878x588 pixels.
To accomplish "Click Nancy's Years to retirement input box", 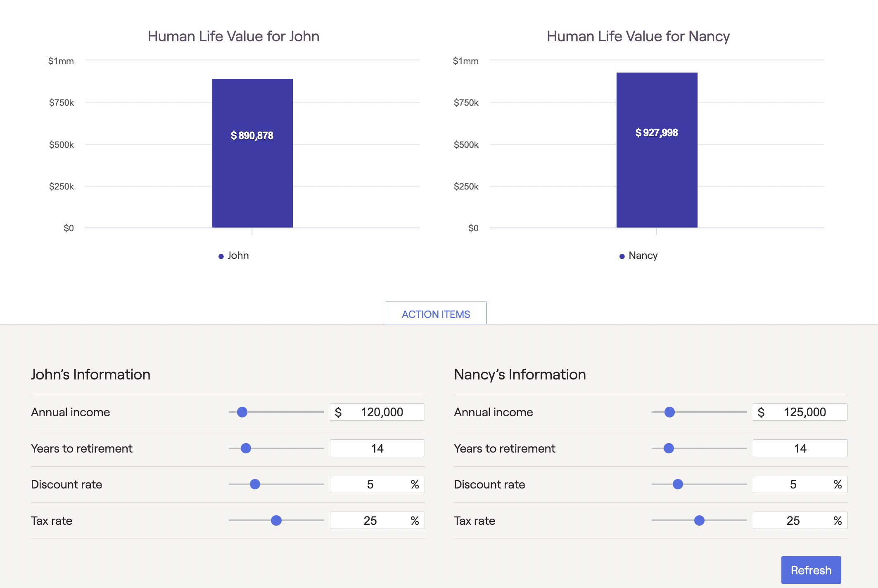I will 800,448.
